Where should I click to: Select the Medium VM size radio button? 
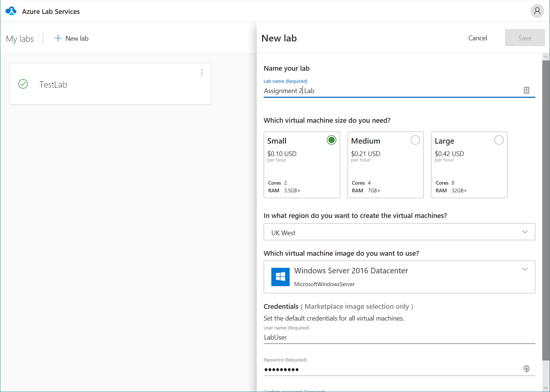pos(415,140)
